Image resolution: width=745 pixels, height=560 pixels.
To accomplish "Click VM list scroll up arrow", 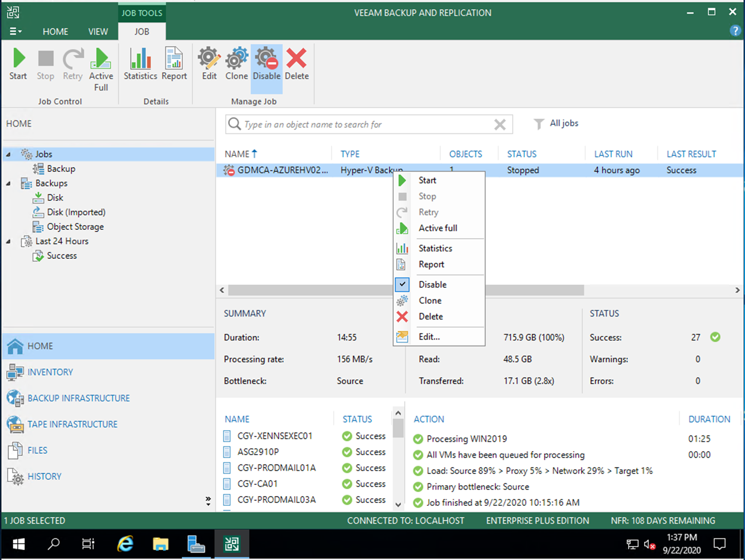I will click(398, 413).
